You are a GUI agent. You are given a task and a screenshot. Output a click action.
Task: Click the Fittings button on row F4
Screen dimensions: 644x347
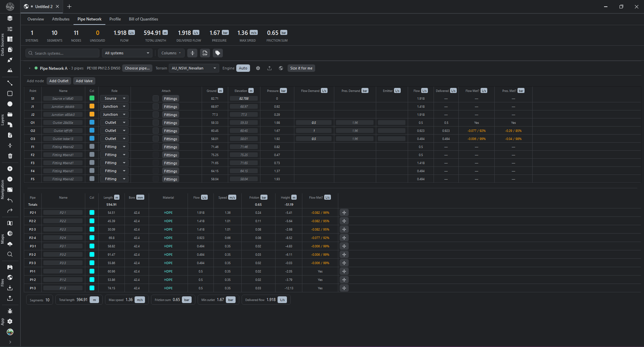point(170,171)
